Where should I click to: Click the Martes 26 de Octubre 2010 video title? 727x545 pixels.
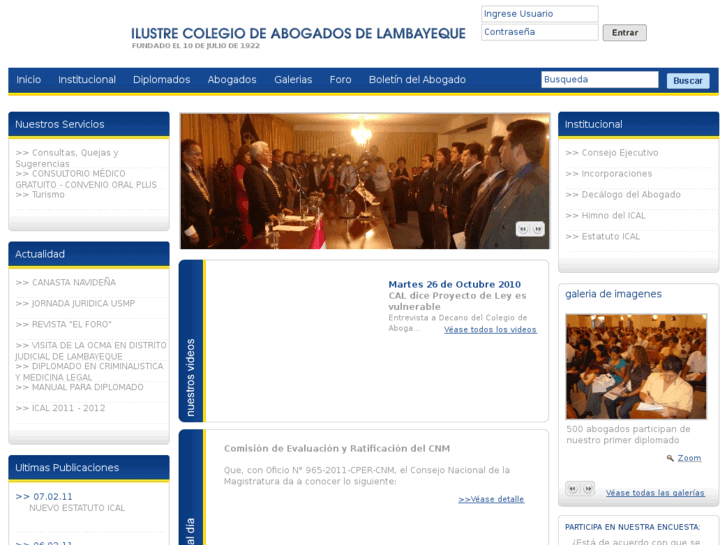point(454,284)
